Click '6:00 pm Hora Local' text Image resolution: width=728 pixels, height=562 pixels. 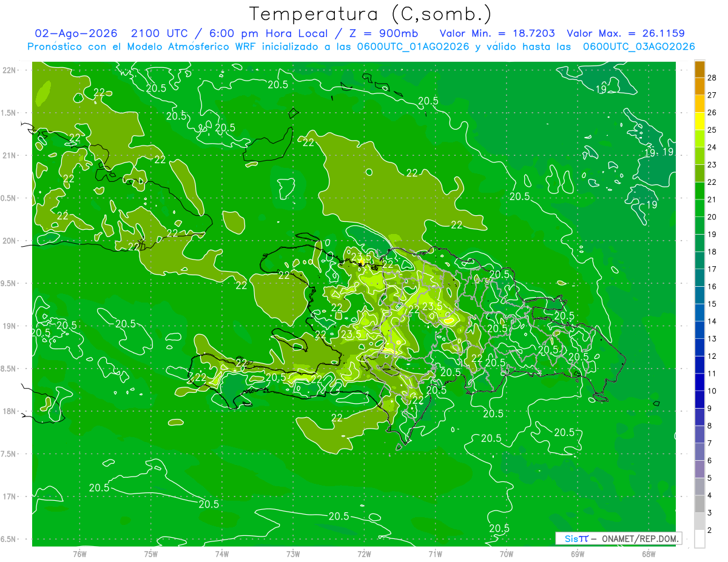click(x=269, y=33)
